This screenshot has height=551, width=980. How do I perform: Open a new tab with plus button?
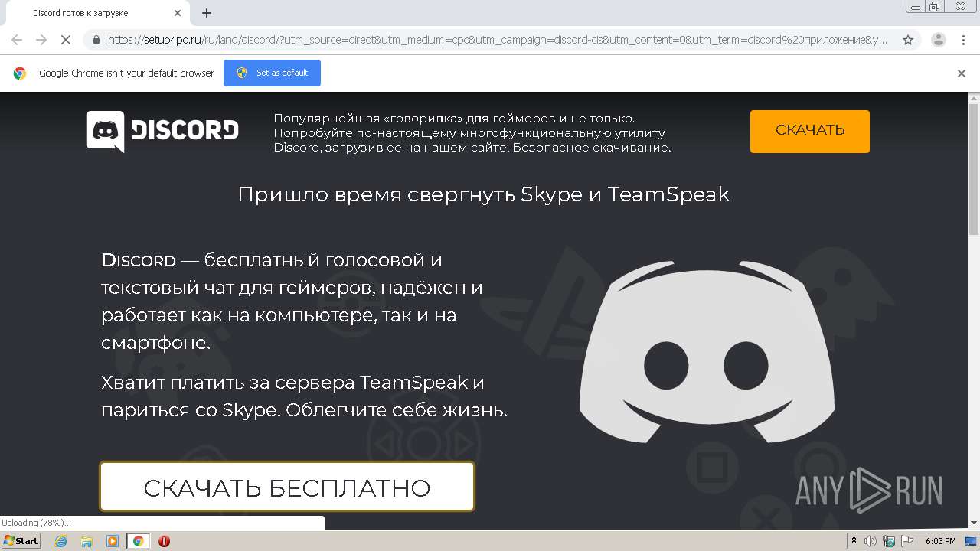[207, 13]
